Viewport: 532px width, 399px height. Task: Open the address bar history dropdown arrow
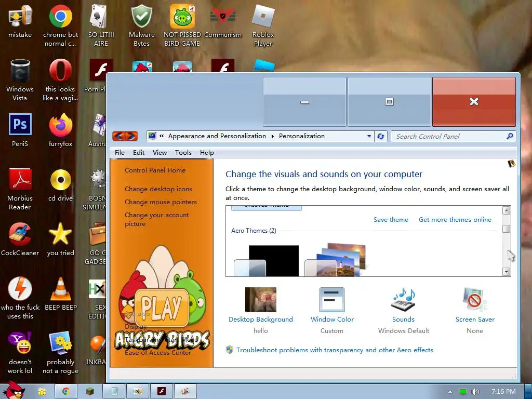(369, 136)
